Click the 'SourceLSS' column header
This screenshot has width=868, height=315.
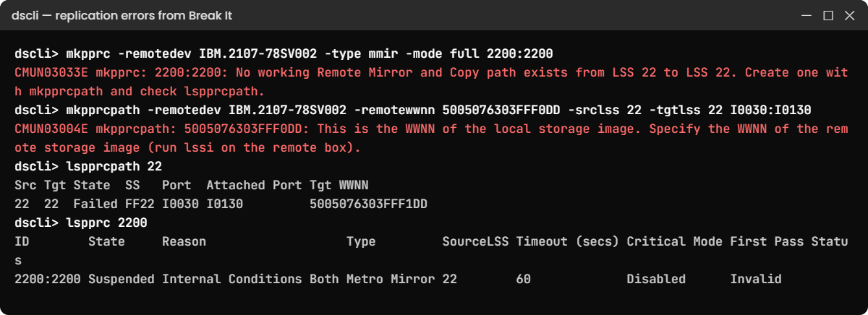pos(475,242)
